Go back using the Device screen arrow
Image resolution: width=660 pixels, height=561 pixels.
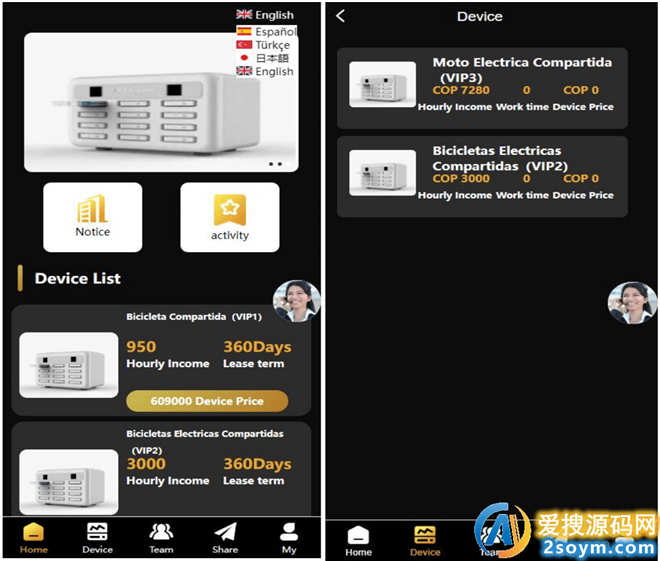(341, 16)
